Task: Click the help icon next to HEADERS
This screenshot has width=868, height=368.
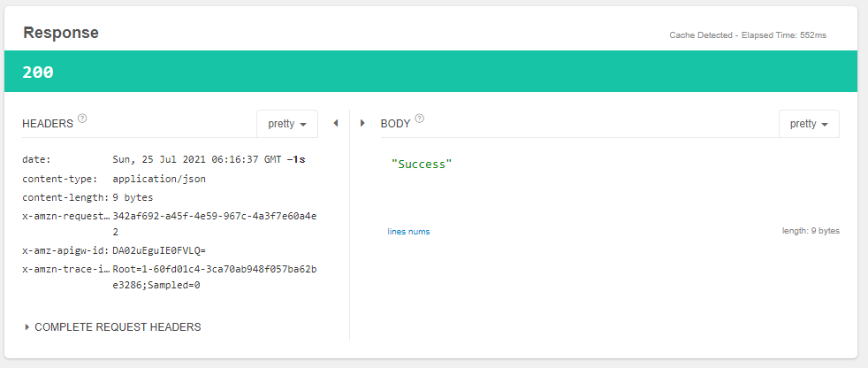Action: click(x=82, y=119)
